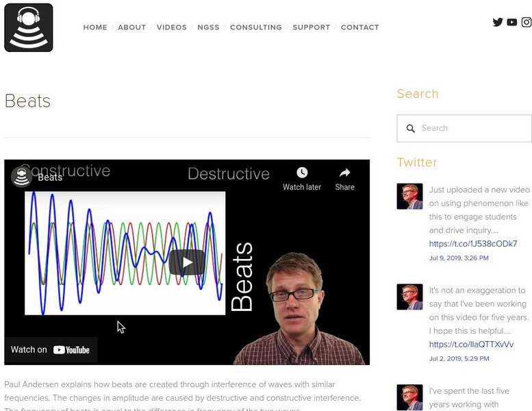
Task: Click the first tweet's profile thumbnail
Action: click(x=409, y=196)
